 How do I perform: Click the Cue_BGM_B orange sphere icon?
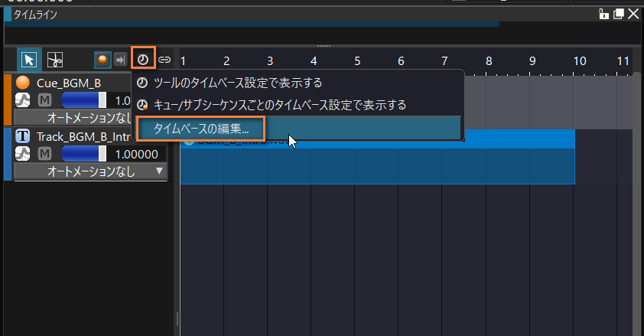(x=23, y=83)
